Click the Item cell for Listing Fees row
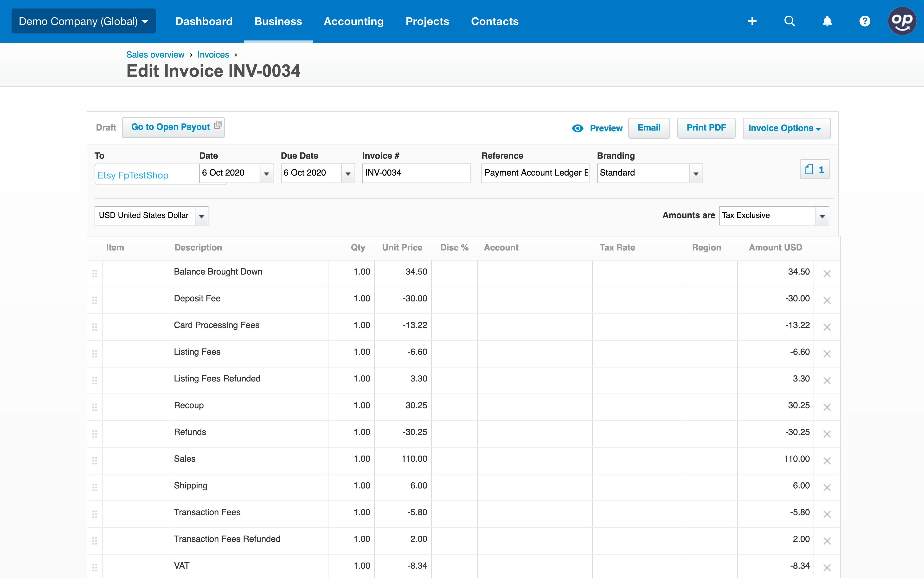Viewport: 924px width, 578px height. pyautogui.click(x=136, y=354)
